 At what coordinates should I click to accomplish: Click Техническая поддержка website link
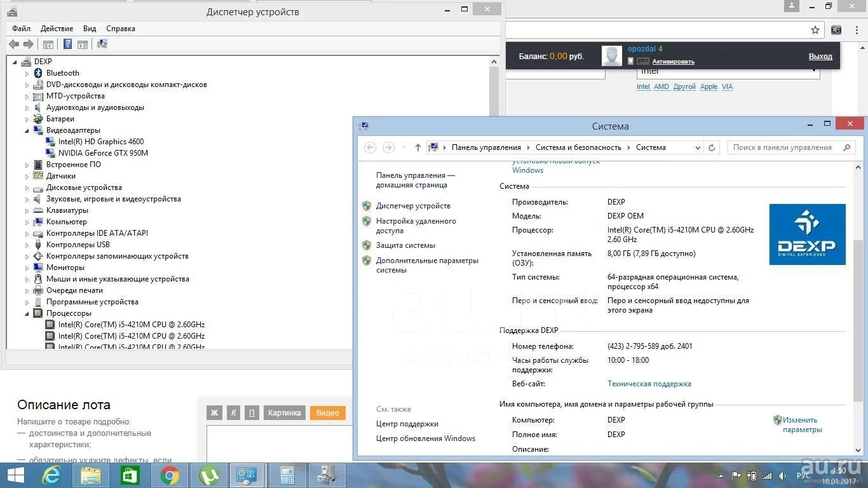point(649,384)
